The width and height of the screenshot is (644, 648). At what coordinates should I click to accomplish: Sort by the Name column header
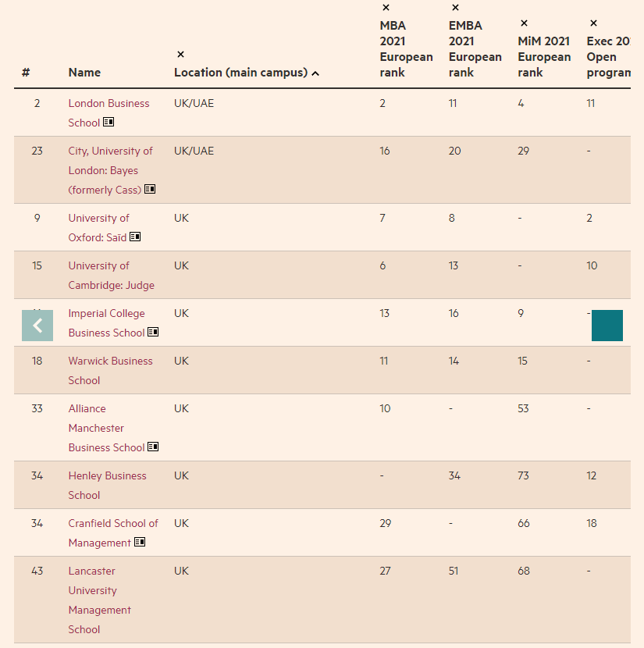[x=84, y=73]
